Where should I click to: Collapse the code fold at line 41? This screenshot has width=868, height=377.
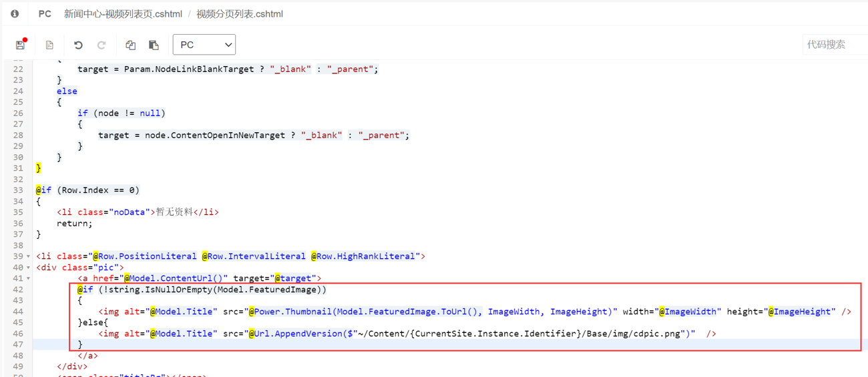pos(29,278)
